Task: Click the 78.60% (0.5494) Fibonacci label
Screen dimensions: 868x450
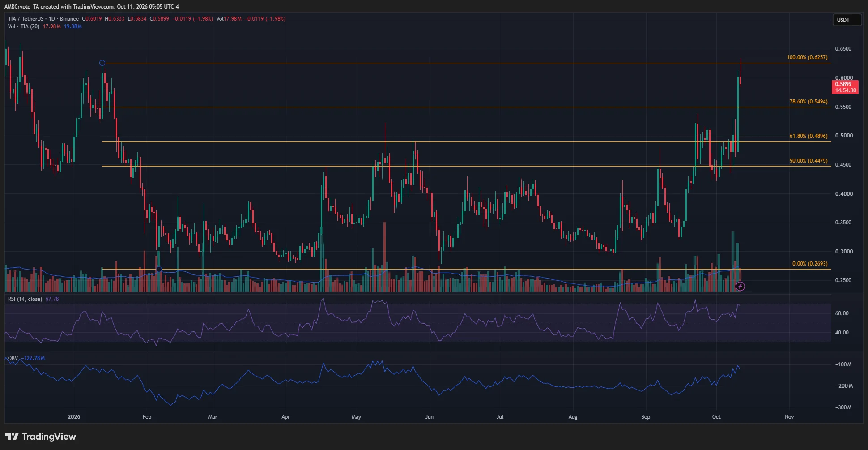Action: 808,102
